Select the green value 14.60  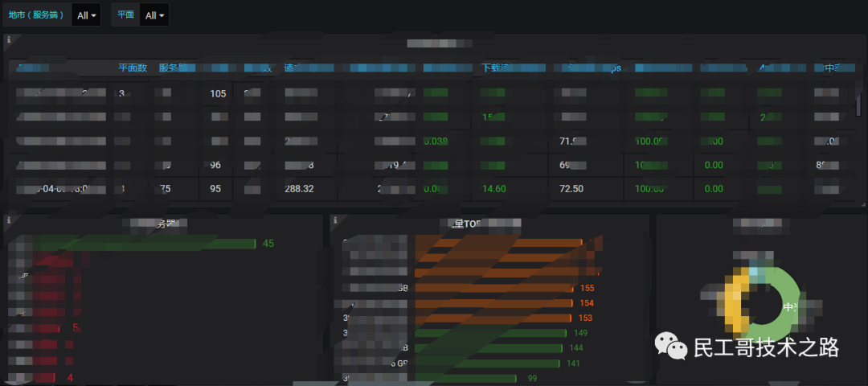click(x=492, y=189)
